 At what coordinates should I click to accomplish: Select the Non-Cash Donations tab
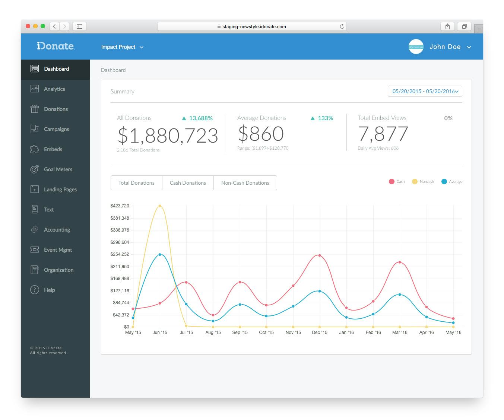[245, 183]
